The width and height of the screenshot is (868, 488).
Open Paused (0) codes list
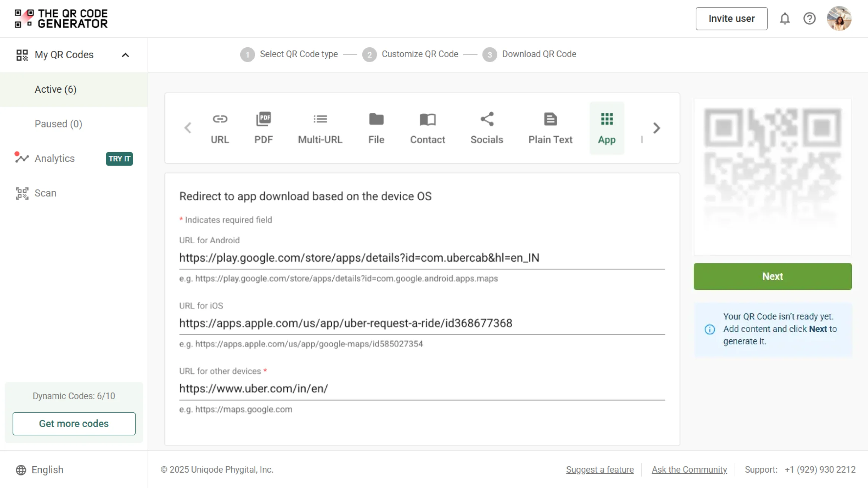pos(58,124)
